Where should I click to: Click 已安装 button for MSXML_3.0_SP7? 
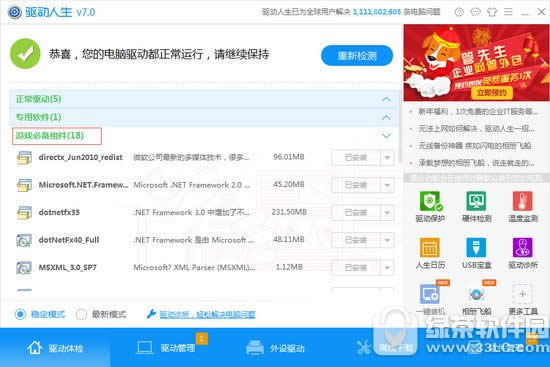coord(356,268)
